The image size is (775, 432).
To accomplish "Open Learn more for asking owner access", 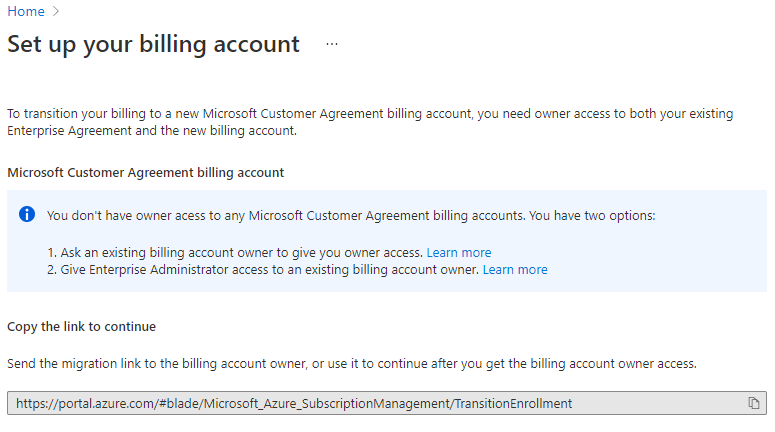I will coord(459,253).
